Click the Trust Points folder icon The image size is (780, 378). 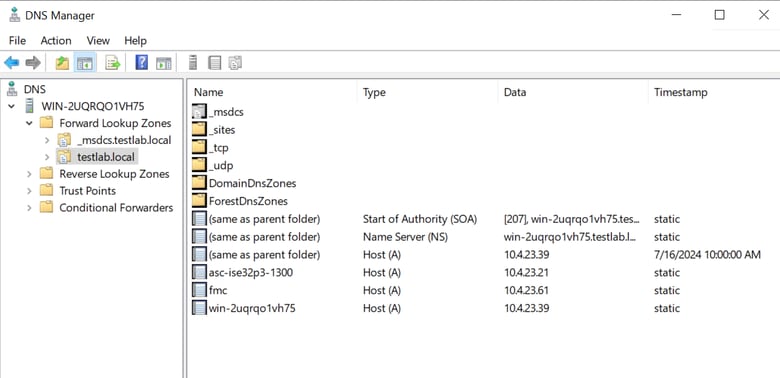point(46,190)
